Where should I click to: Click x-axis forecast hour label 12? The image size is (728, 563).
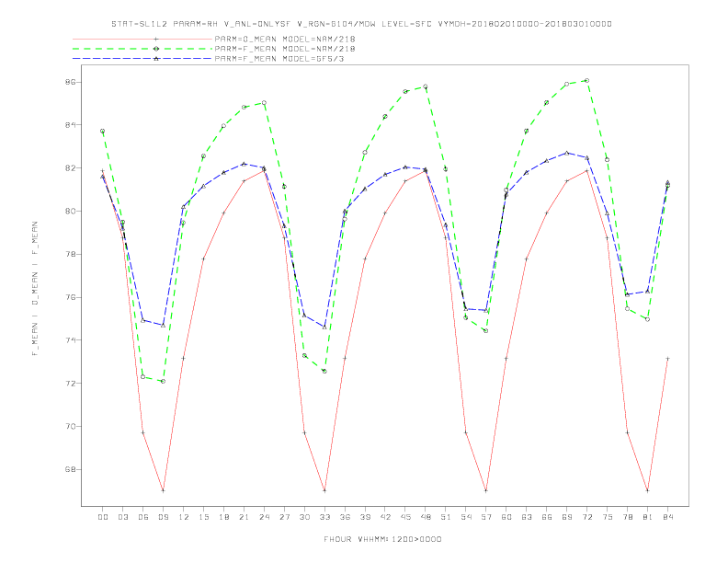pyautogui.click(x=184, y=517)
